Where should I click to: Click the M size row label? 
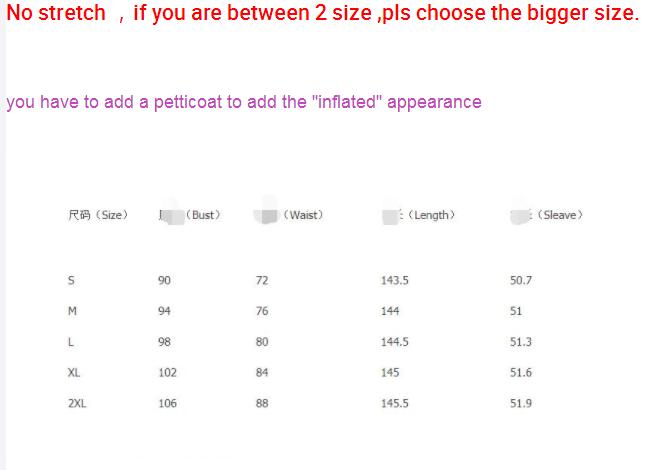point(72,311)
